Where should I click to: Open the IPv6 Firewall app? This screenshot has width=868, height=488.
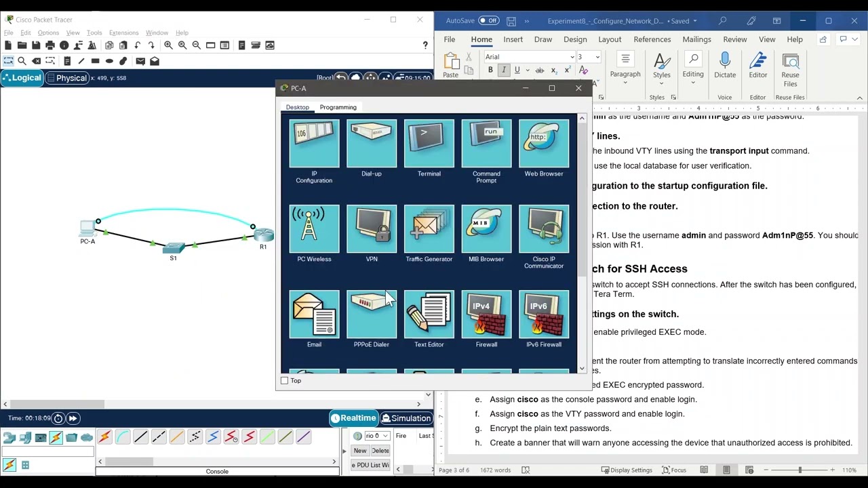pyautogui.click(x=544, y=314)
